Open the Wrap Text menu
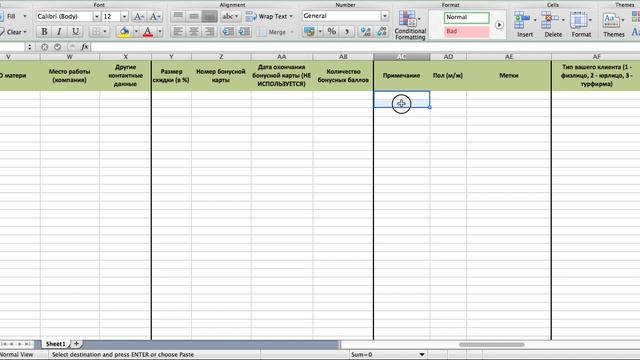This screenshot has height=360, width=640. 269,16
